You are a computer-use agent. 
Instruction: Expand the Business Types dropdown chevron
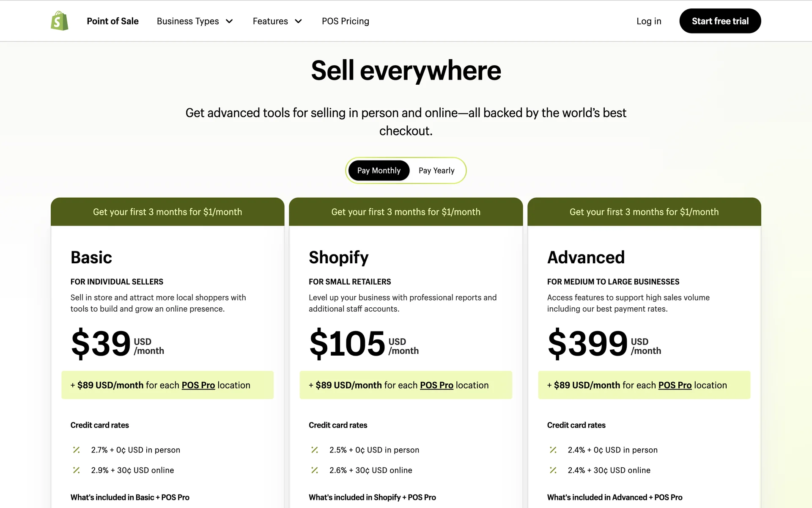coord(230,21)
